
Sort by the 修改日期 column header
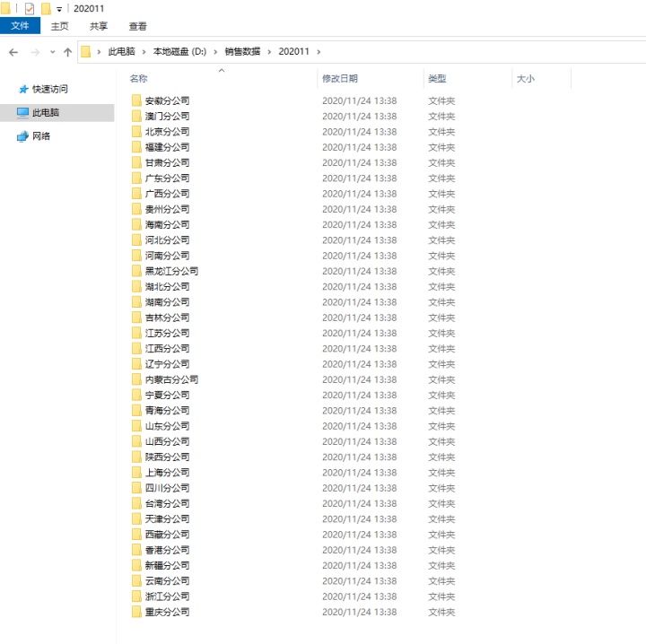coord(340,79)
